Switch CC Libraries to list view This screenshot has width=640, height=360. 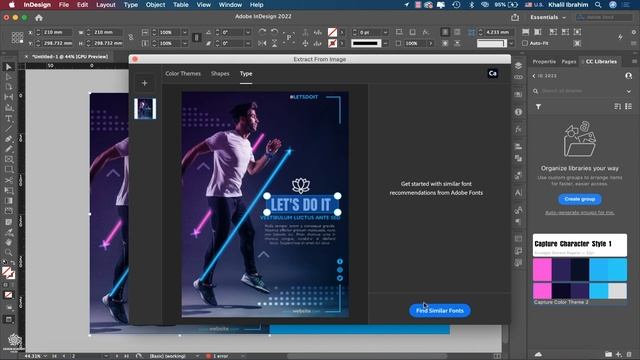point(628,107)
